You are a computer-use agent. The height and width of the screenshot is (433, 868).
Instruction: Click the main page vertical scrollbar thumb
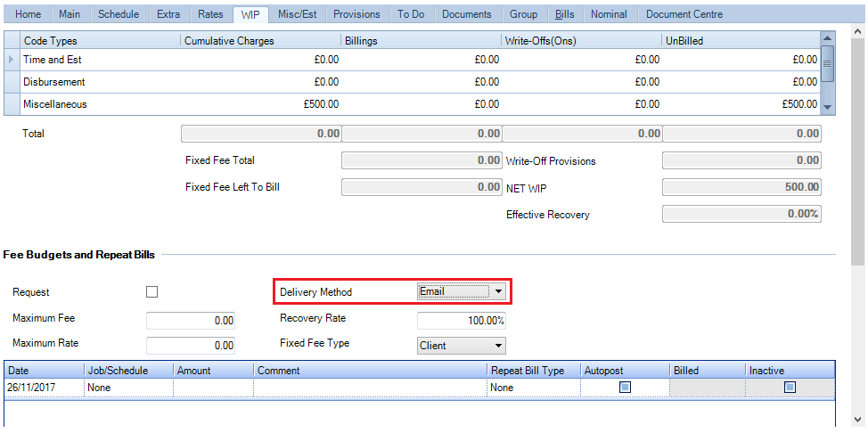859,152
